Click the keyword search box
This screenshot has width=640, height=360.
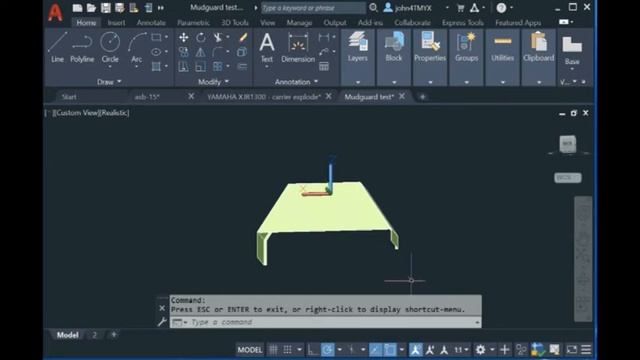(313, 8)
